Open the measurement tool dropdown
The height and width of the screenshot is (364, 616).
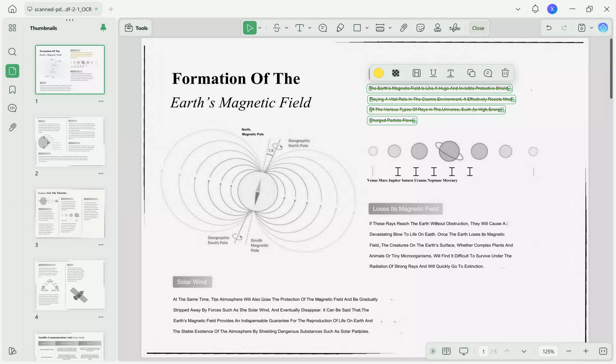click(390, 28)
